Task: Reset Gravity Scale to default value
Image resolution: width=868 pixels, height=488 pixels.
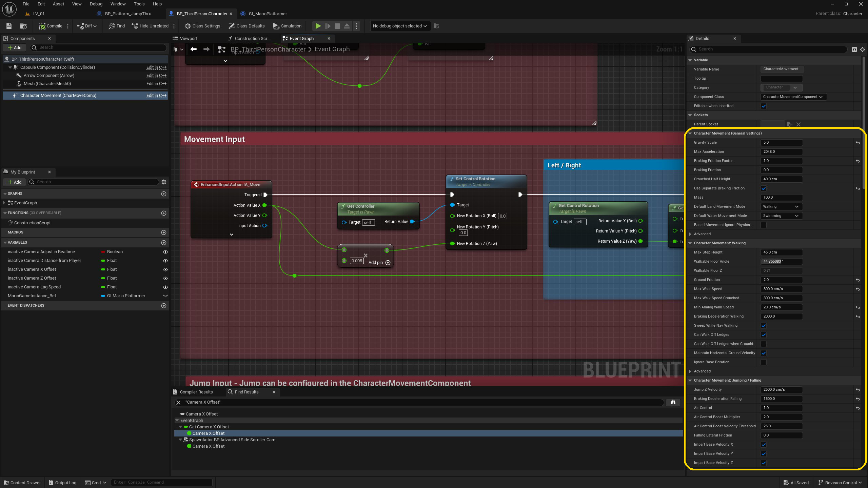Action: [x=857, y=143]
